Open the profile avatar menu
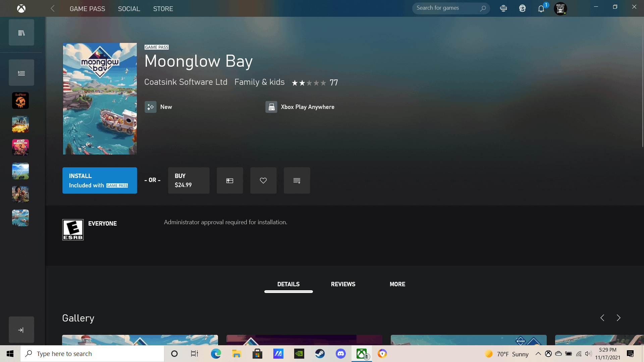 (560, 8)
